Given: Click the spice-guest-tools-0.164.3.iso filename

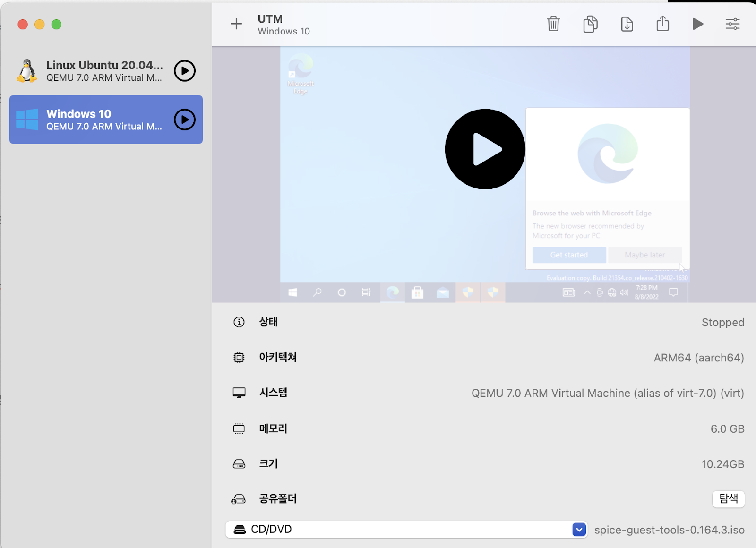Looking at the screenshot, I should (670, 530).
